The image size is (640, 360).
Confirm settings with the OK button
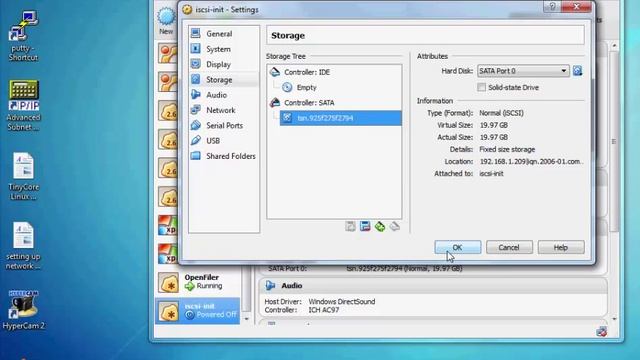click(458, 247)
